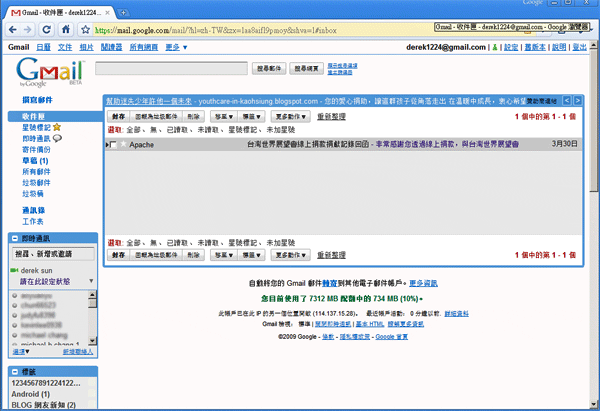Click the top 封存 archive button
This screenshot has width=600, height=411.
(119, 116)
